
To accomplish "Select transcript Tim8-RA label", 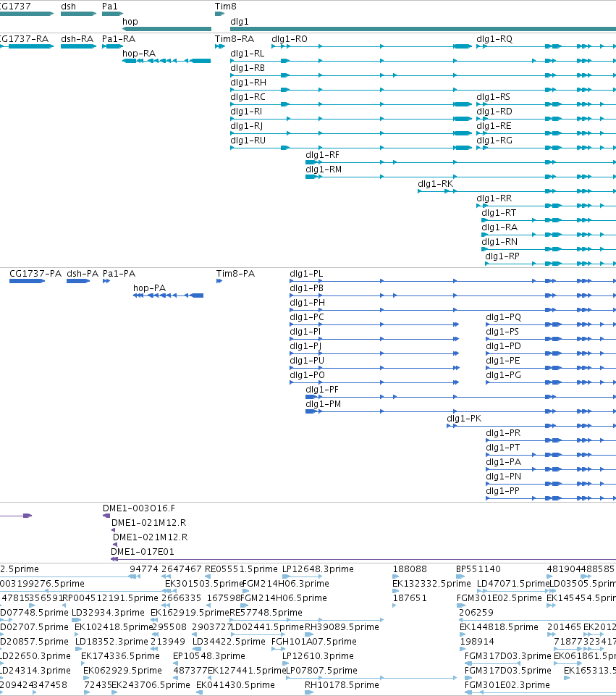I will [234, 39].
